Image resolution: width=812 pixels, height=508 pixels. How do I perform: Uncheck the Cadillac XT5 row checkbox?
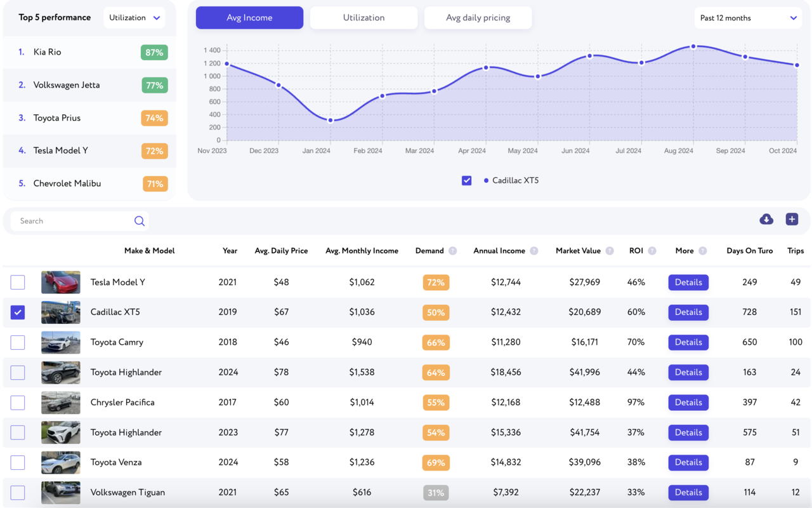pyautogui.click(x=18, y=312)
